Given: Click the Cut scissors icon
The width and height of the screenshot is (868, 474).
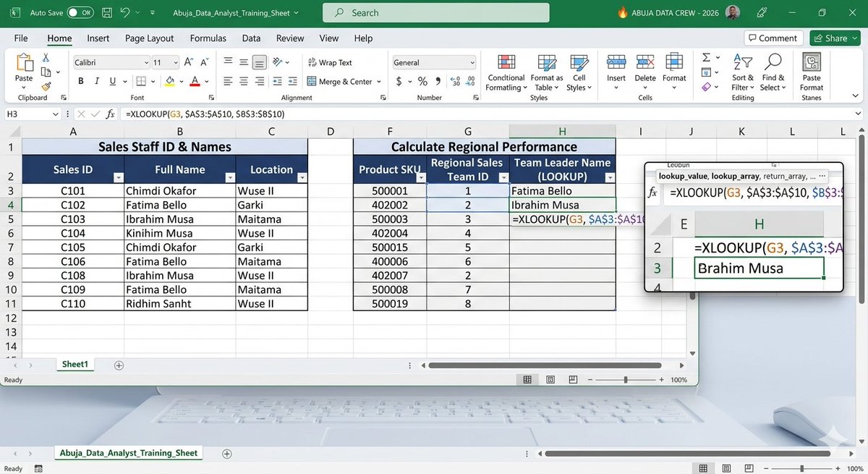Looking at the screenshot, I should pos(46,58).
